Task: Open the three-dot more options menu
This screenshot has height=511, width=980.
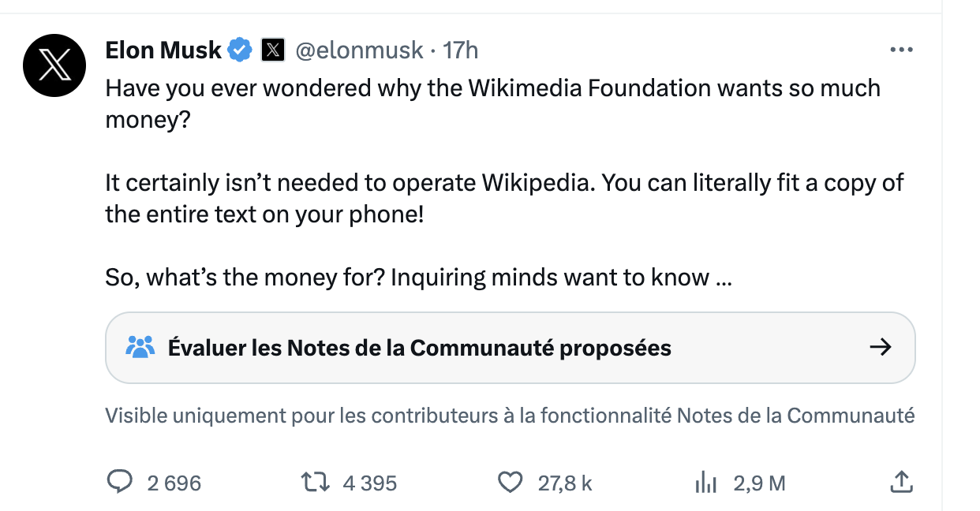Action: point(900,50)
